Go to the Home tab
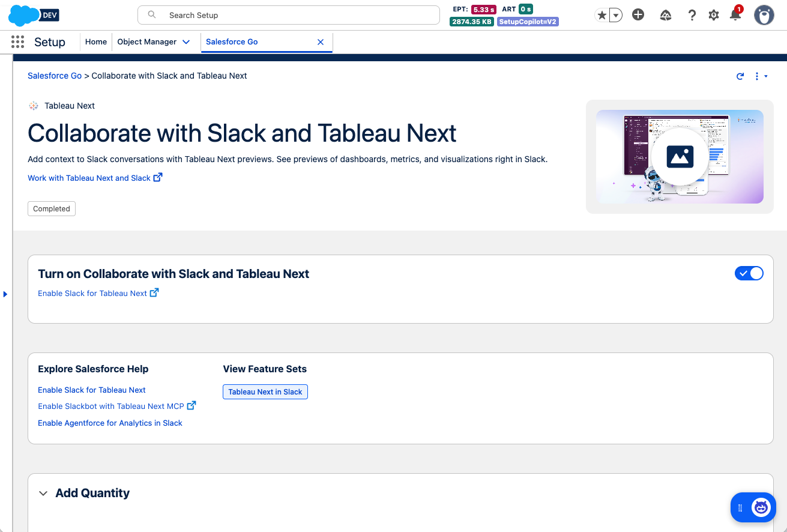Screen dimensions: 787x532 coord(96,42)
